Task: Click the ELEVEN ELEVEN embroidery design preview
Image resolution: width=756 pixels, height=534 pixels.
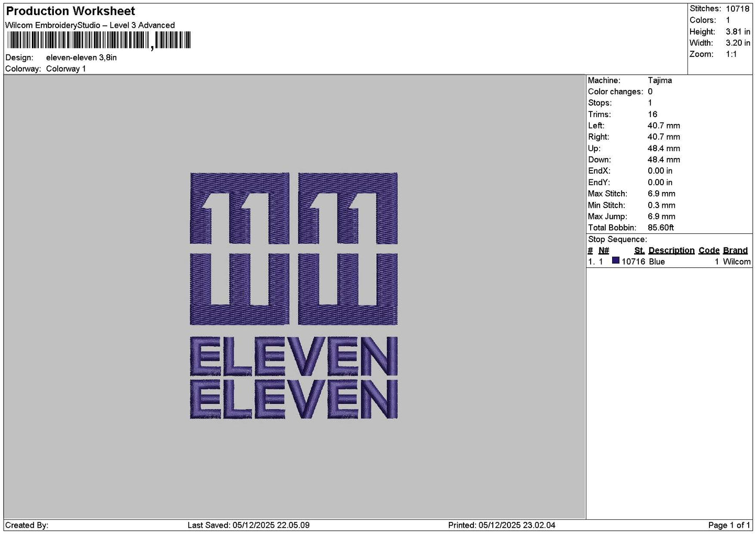Action: pos(294,296)
